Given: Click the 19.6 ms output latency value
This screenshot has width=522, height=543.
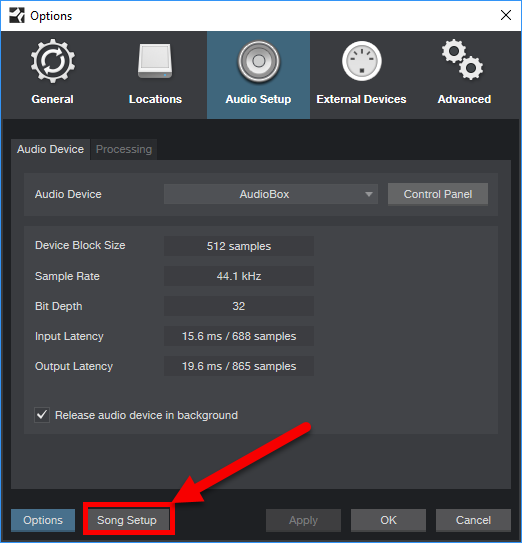Looking at the screenshot, I should (239, 366).
